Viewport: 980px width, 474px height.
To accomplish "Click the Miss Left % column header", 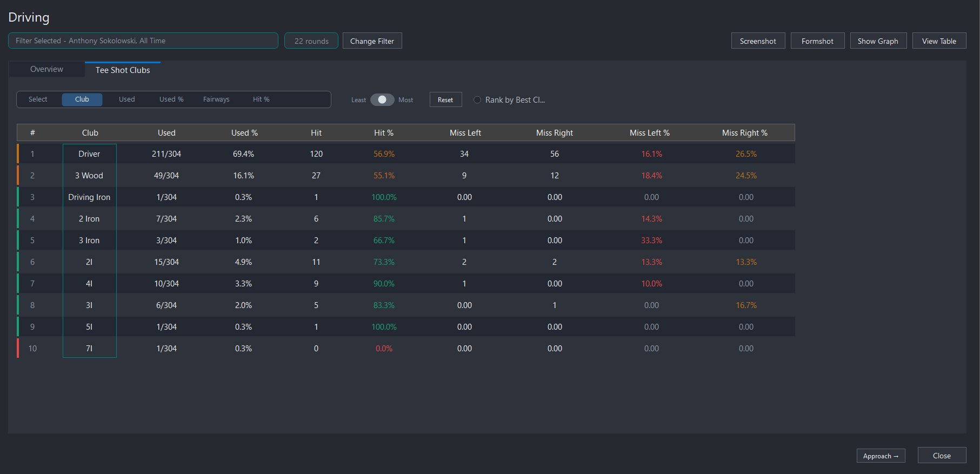I will click(x=650, y=133).
